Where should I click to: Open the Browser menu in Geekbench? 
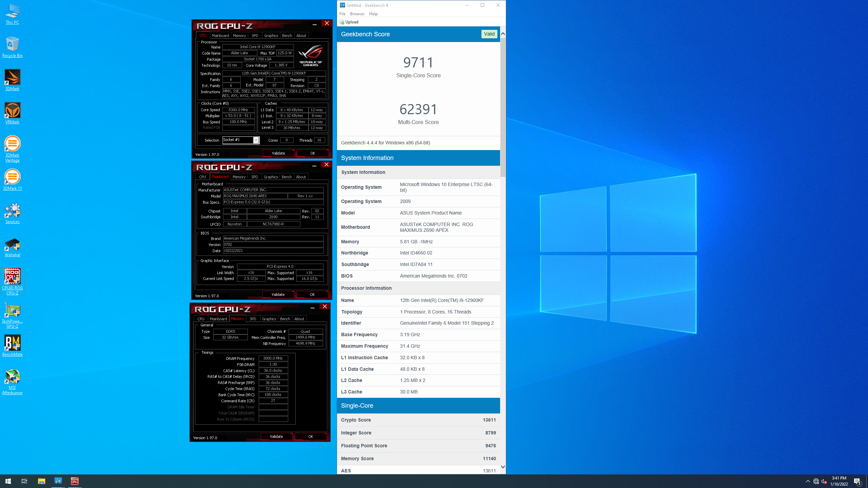[x=357, y=14]
